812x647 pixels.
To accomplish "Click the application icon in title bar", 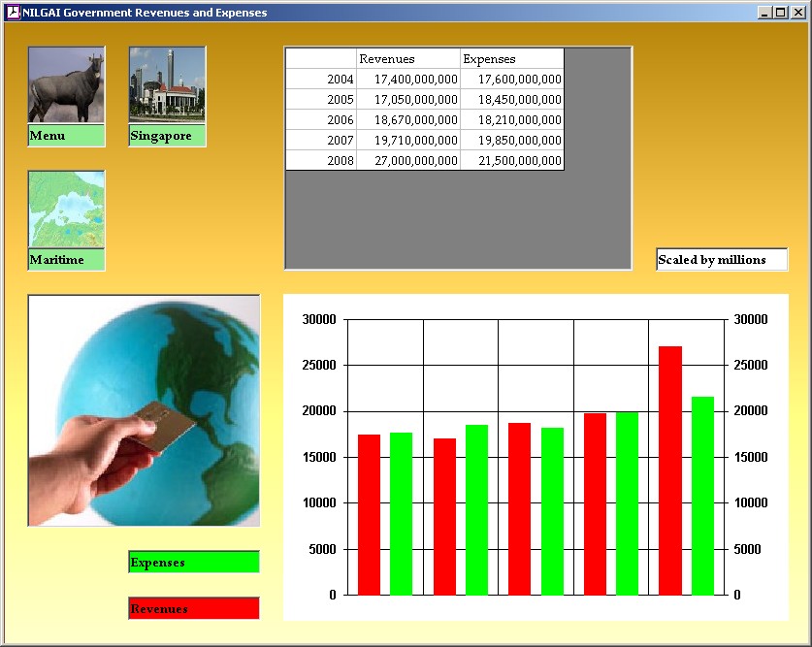I will 13,13.
